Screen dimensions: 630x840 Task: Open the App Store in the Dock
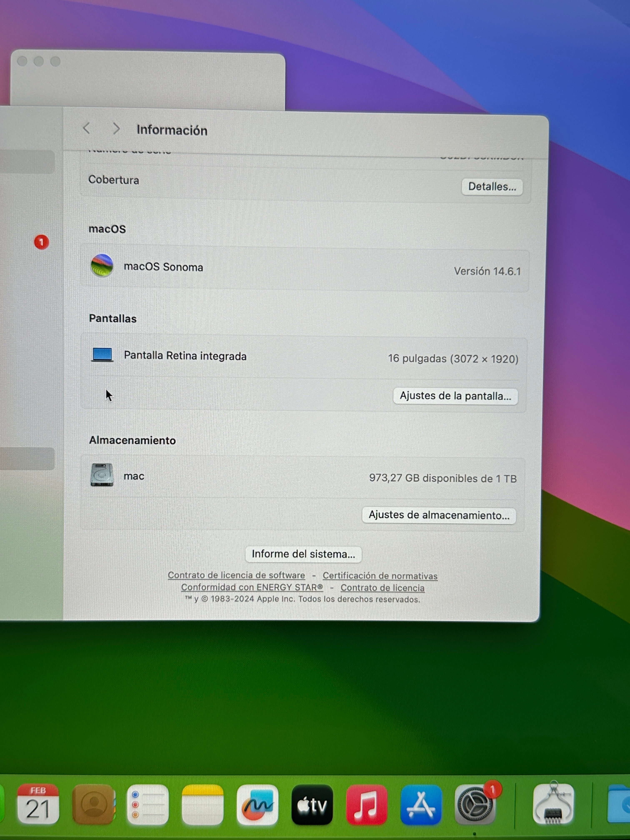[421, 805]
